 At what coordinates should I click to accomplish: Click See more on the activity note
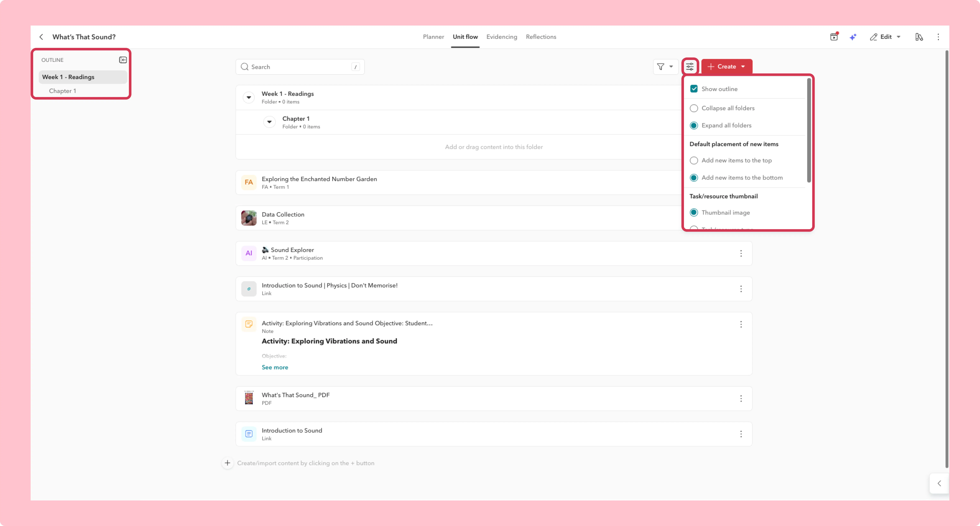(x=275, y=367)
